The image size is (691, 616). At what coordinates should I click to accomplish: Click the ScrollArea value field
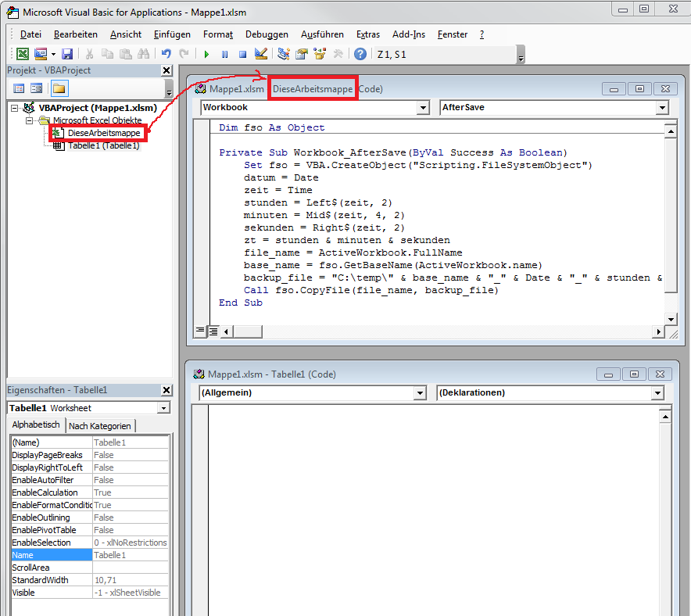click(131, 568)
